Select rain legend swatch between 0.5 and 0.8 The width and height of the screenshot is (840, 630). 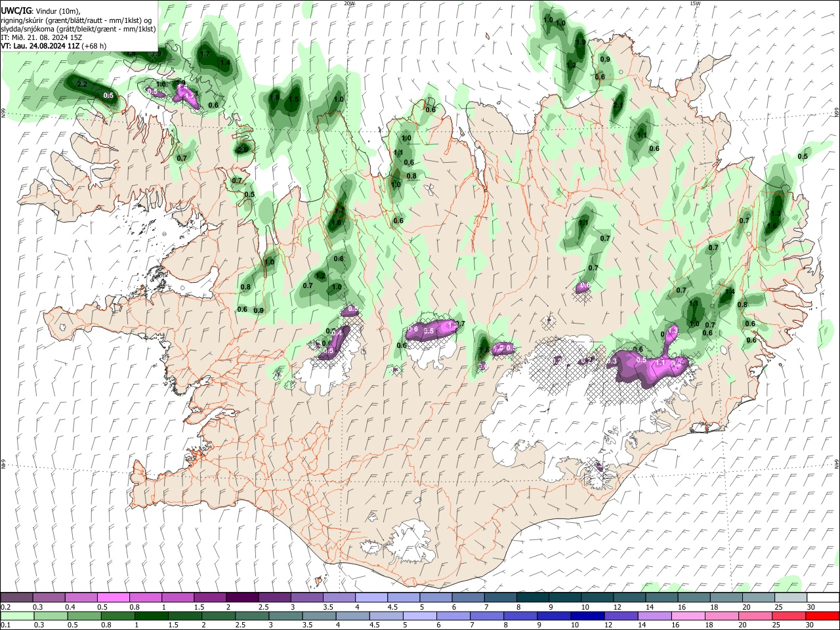coord(84,616)
